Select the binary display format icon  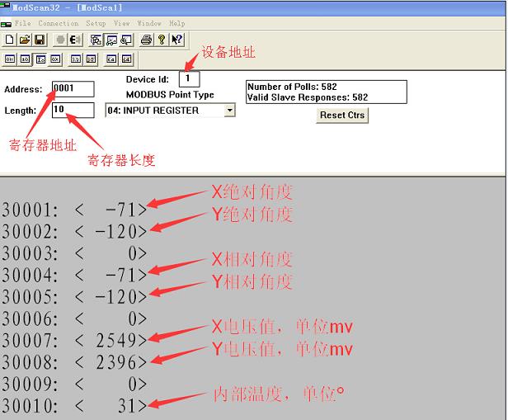[x=10, y=59]
